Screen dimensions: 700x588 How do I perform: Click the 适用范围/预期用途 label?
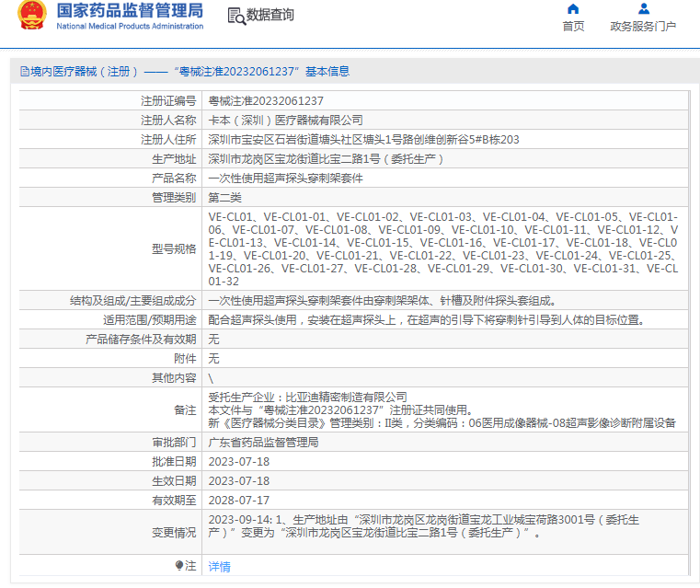coord(150,320)
